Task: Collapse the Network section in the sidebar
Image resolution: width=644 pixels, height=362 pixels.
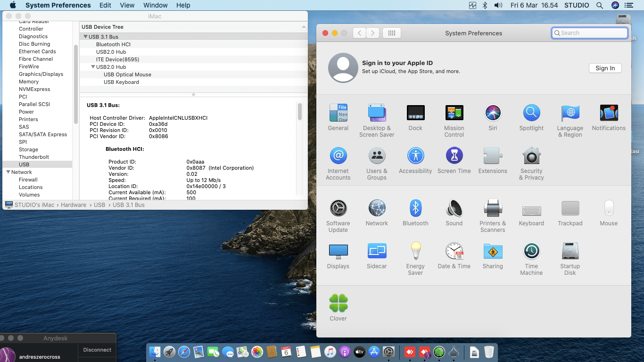Action: coord(8,172)
